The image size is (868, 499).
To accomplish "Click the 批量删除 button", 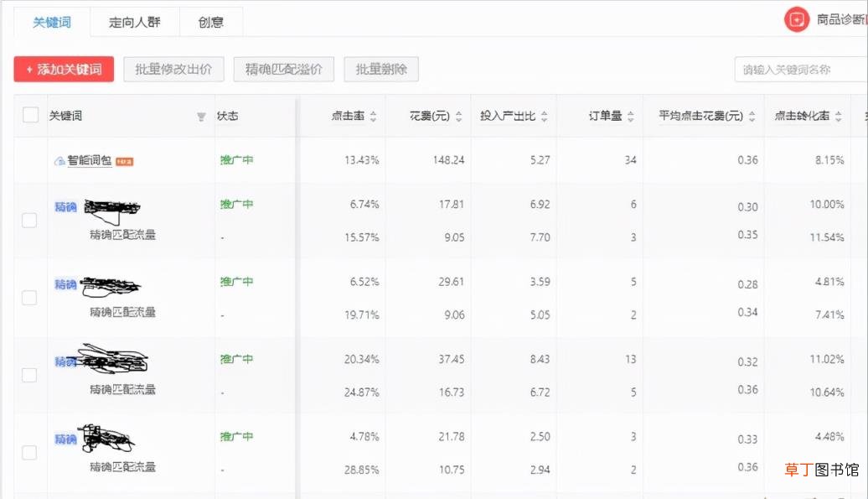I will [381, 70].
